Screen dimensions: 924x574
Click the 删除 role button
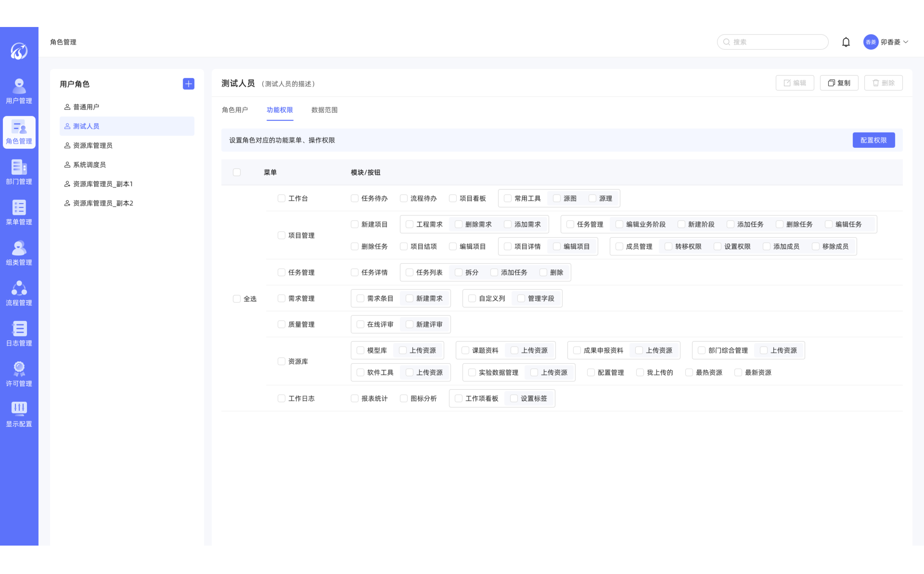(883, 83)
